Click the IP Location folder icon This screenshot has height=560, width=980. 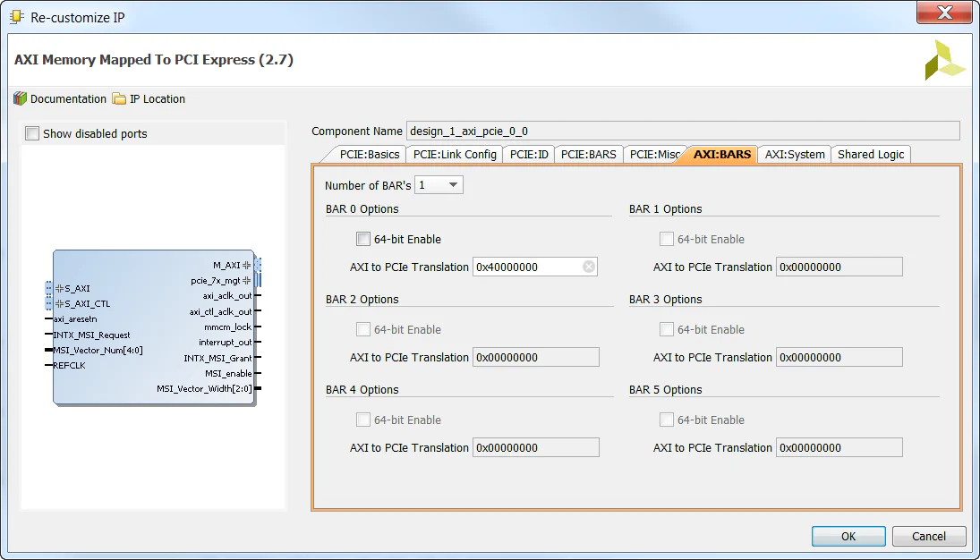pos(119,98)
